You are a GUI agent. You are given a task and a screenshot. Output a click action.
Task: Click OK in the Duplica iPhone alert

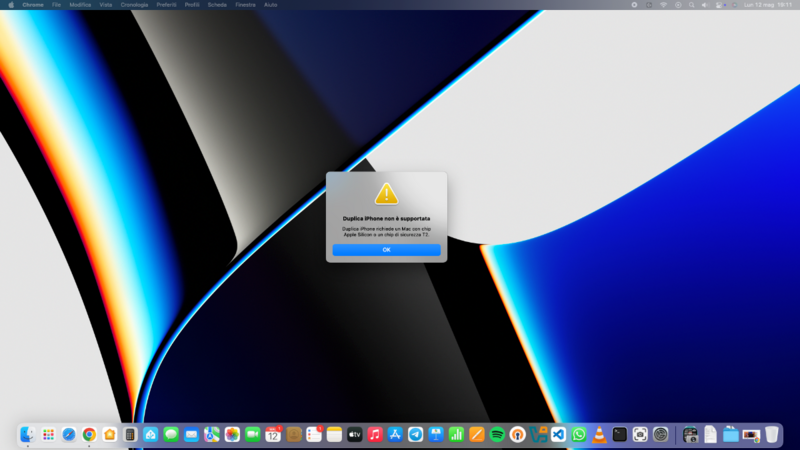[x=386, y=250]
